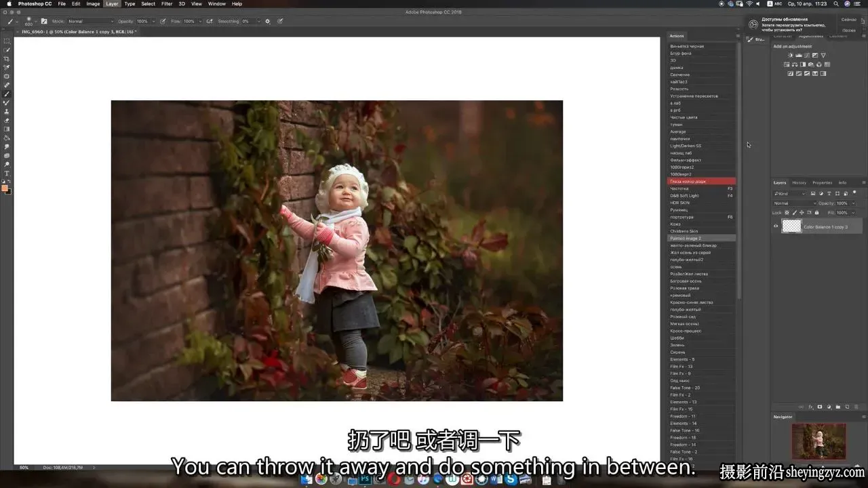Open layer blend mode Normal dropdown
This screenshot has height=488, width=868.
point(795,203)
